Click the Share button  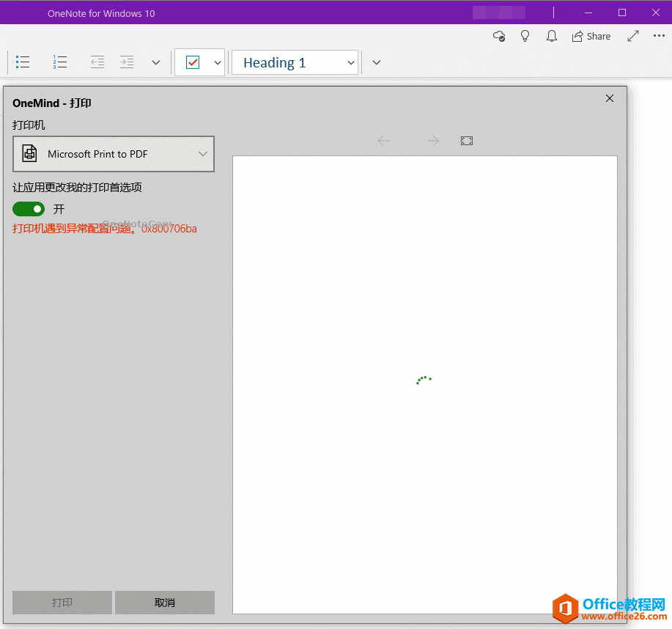pyautogui.click(x=591, y=36)
